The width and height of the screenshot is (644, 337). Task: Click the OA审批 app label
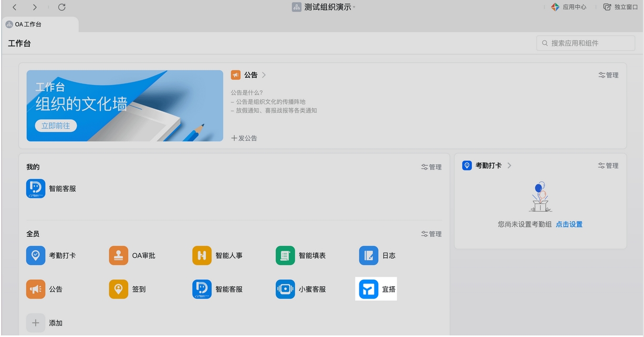143,256
